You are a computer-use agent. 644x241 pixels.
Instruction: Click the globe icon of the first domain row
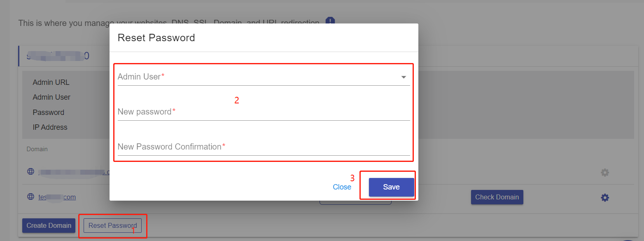click(30, 171)
